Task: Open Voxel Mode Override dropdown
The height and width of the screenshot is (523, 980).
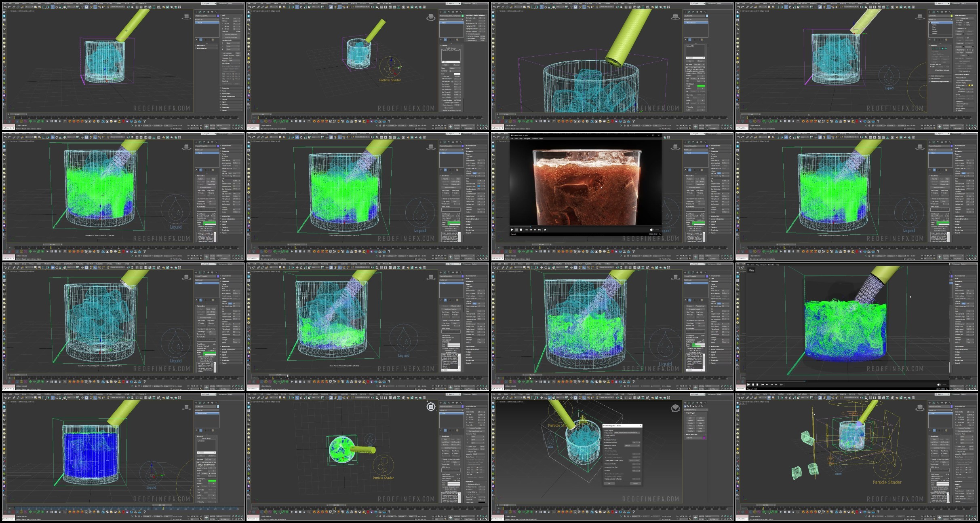Action: 632,445
